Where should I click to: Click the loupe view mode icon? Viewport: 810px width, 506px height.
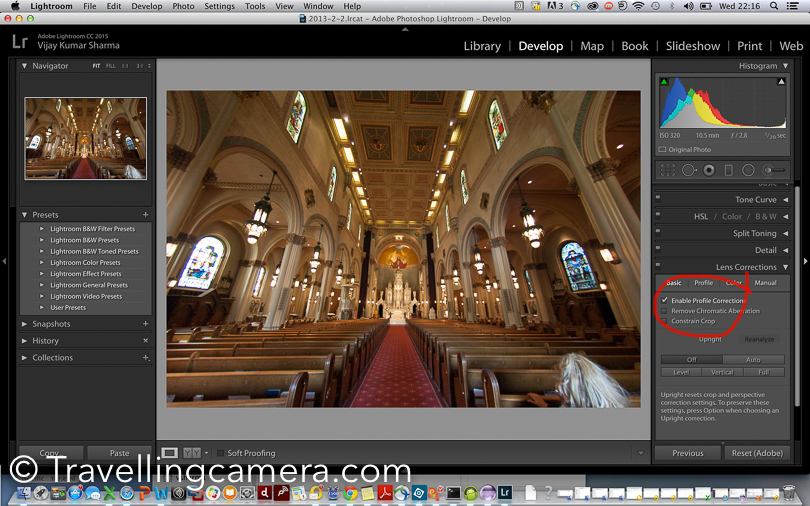(169, 453)
